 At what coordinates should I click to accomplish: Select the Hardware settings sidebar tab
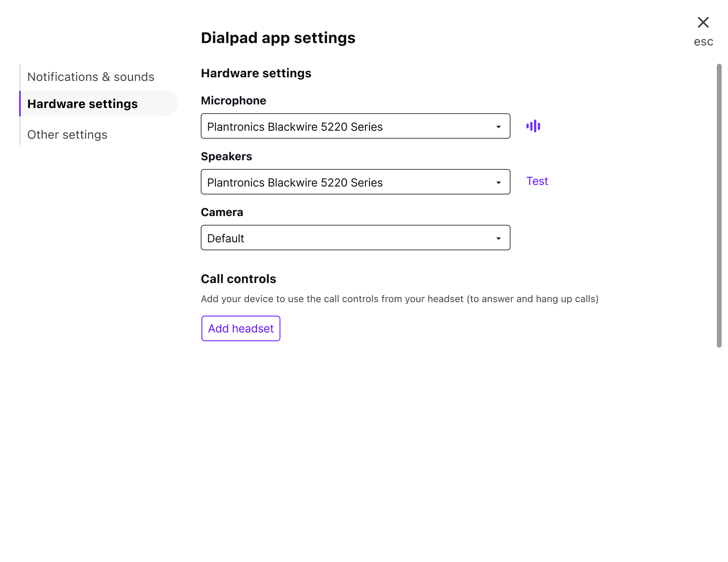click(82, 104)
